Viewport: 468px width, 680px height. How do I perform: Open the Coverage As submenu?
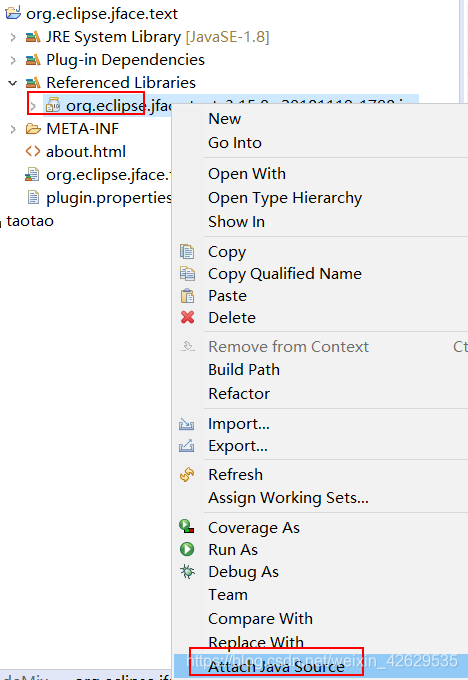coord(254,528)
